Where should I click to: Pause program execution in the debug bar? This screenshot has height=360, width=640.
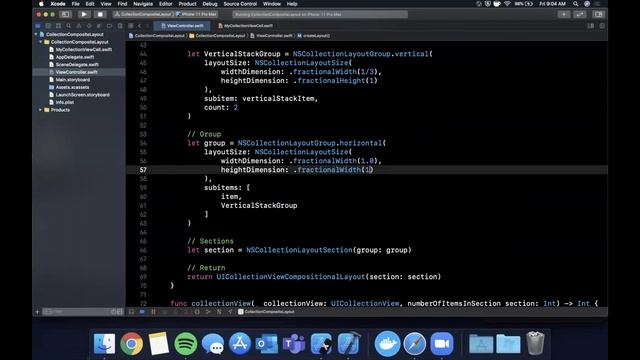[153, 312]
